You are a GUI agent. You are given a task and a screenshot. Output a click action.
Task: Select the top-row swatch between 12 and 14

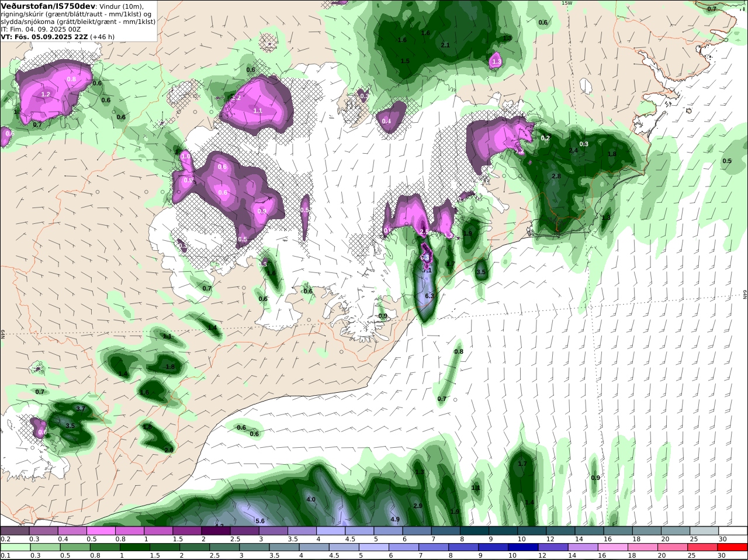(x=559, y=531)
